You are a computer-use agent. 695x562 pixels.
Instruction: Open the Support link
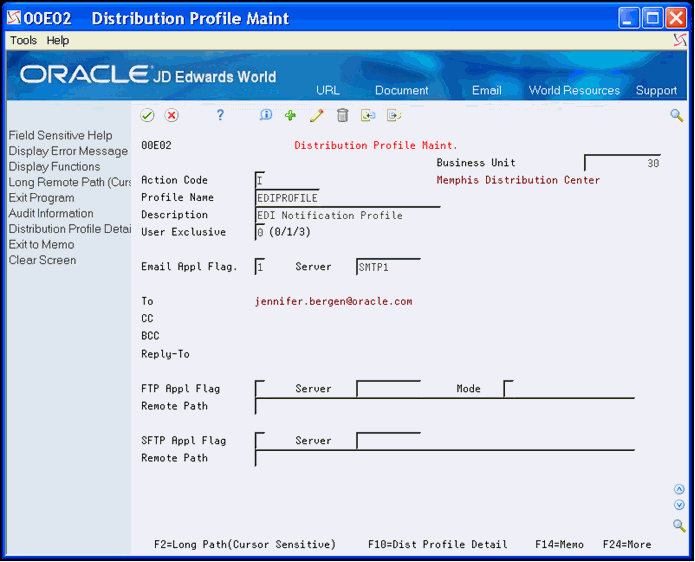pos(656,90)
